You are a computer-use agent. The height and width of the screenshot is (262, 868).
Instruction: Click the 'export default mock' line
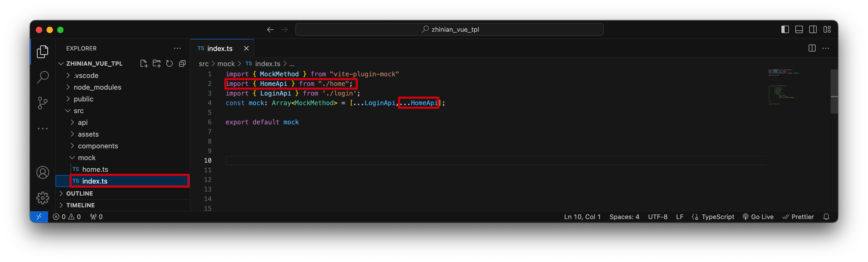[x=262, y=122]
